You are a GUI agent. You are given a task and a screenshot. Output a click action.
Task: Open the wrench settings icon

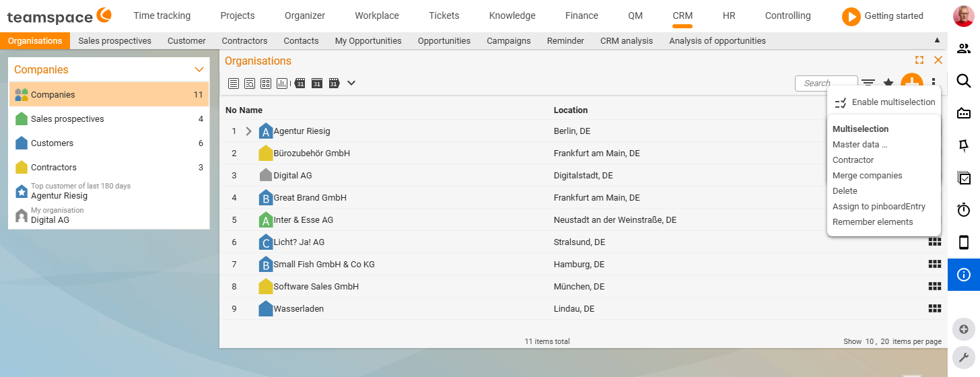coord(964,357)
